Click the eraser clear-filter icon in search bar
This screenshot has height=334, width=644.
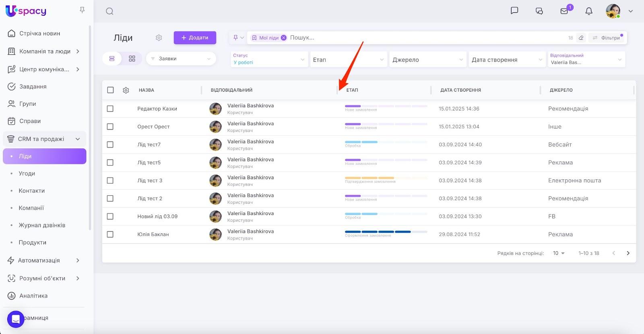581,38
